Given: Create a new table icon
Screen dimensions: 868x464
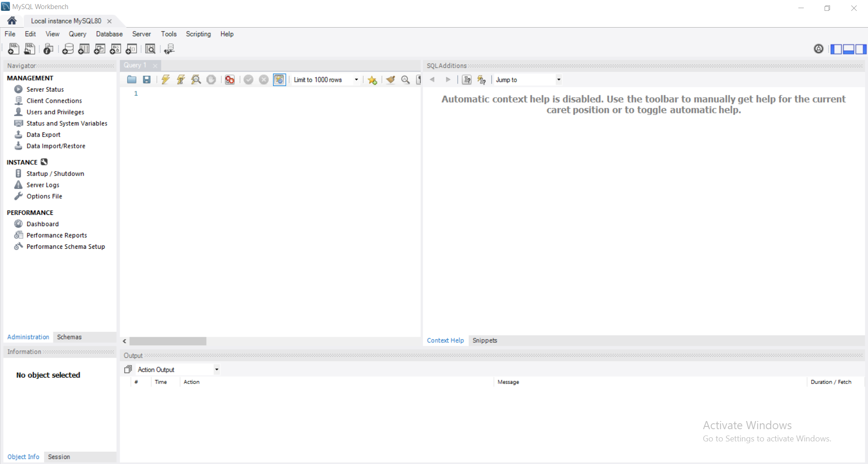Looking at the screenshot, I should [84, 49].
